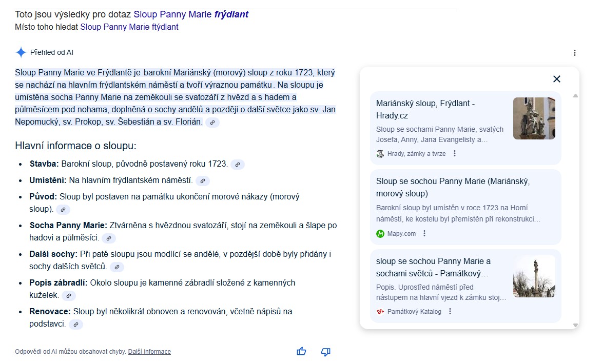Open source link icon after Renovace line
Viewport: 602px width, 364px height.
tap(75, 325)
